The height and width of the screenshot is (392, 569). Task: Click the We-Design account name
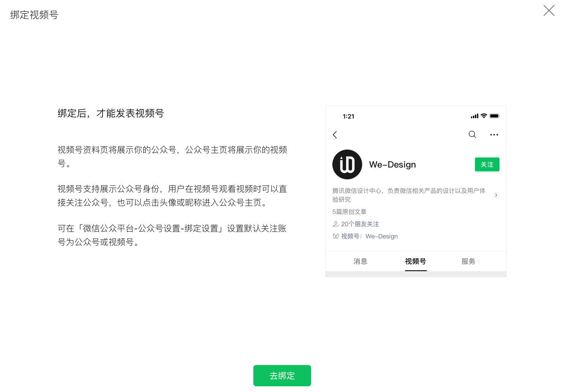[x=392, y=164]
